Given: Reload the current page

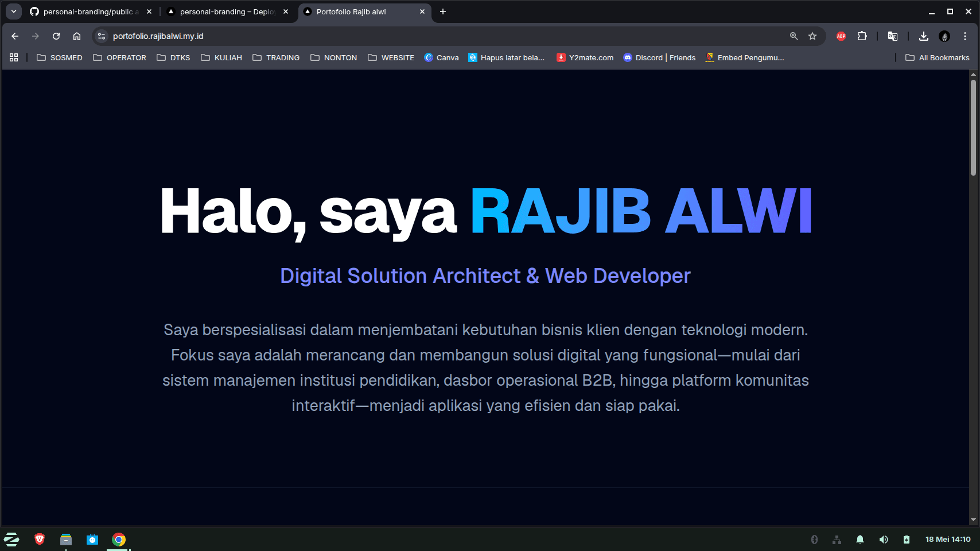Looking at the screenshot, I should (x=56, y=36).
